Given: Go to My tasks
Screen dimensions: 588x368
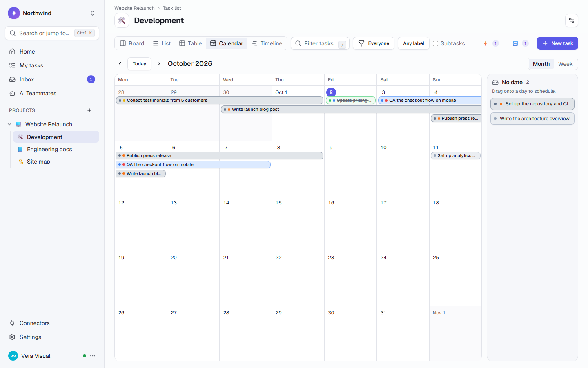Looking at the screenshot, I should click(52, 65).
